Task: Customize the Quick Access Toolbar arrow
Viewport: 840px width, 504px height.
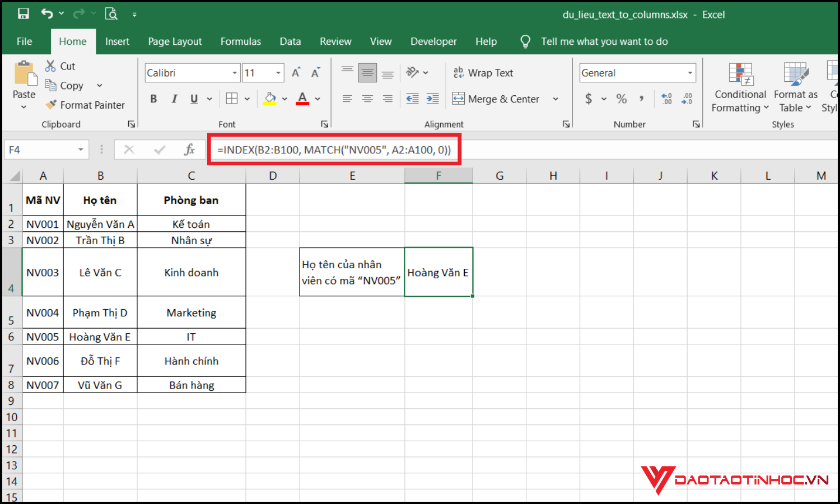Action: pyautogui.click(x=134, y=15)
